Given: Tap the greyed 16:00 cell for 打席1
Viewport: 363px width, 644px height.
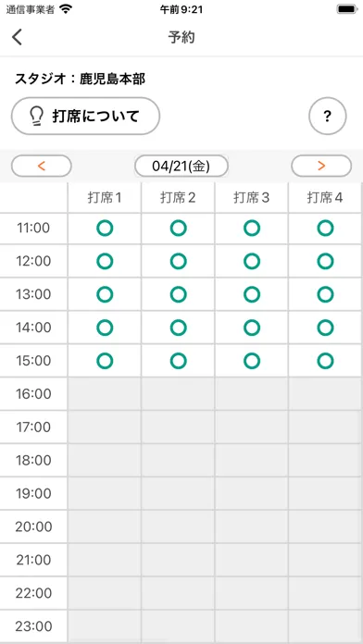Looking at the screenshot, I should [105, 394].
